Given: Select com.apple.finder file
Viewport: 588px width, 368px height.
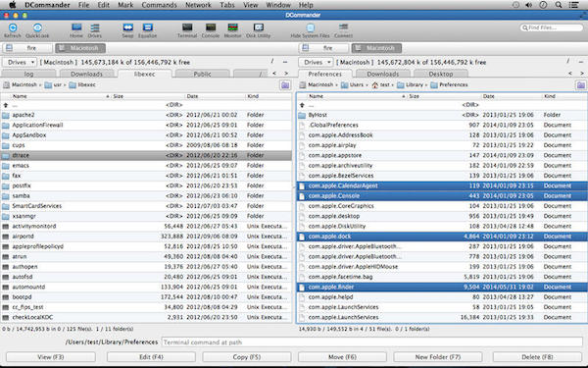Looking at the screenshot, I should pos(442,288).
